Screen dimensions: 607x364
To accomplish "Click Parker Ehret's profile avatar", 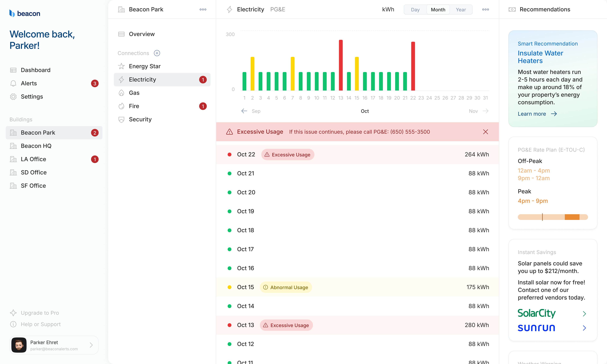I will click(x=19, y=345).
